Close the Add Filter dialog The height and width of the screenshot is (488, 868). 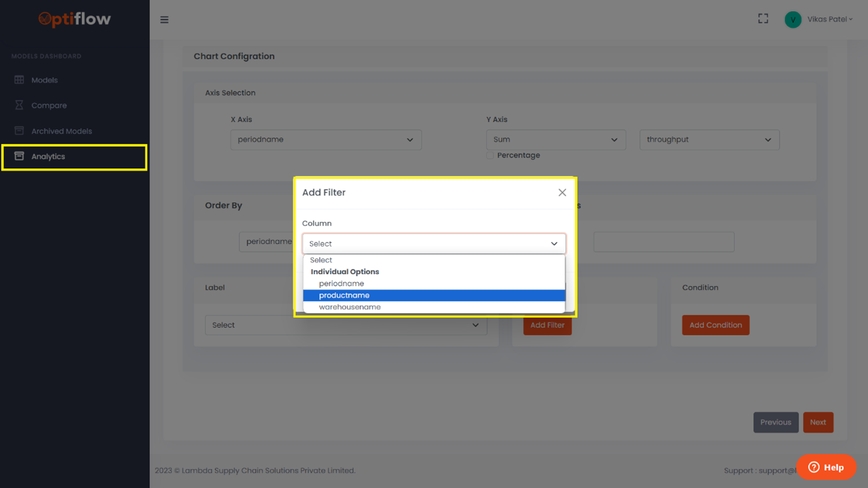(562, 192)
